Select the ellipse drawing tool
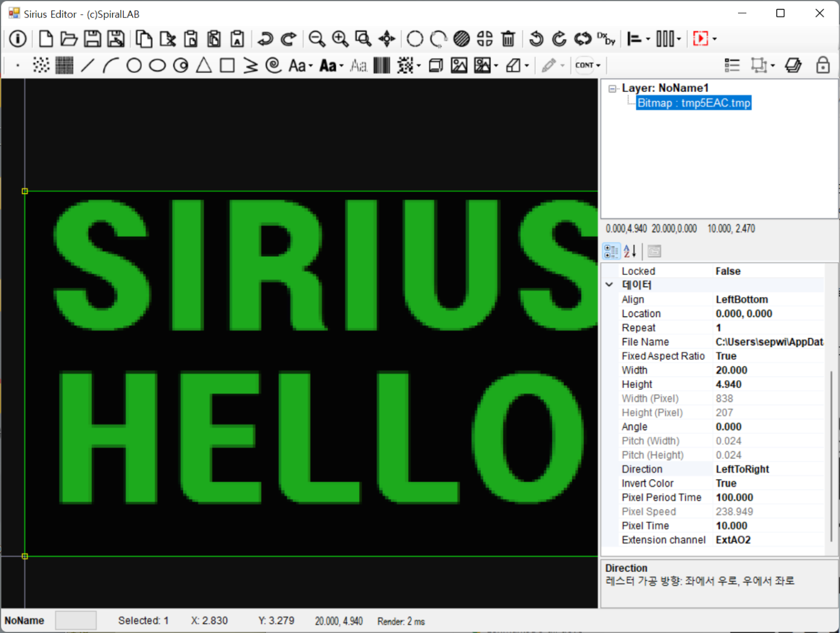 [158, 65]
